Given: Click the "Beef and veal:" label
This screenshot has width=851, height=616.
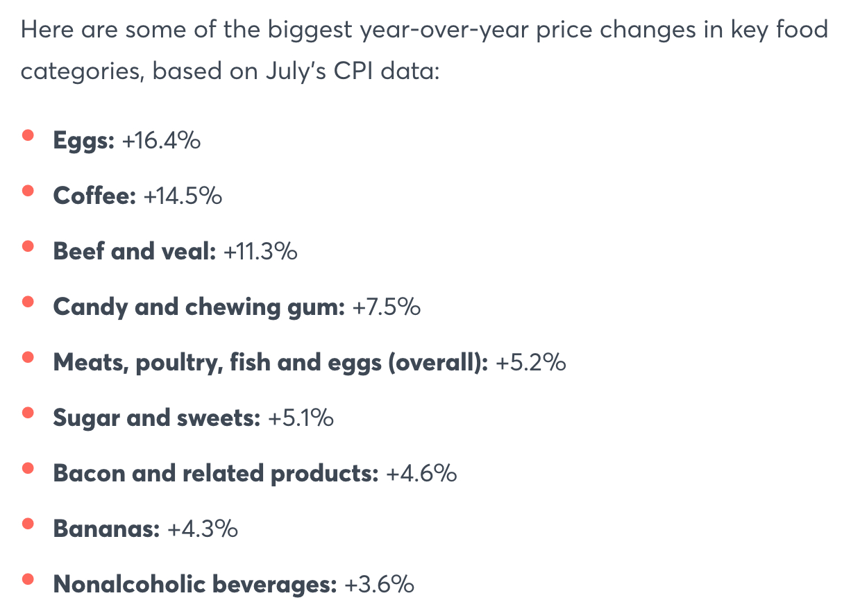Looking at the screenshot, I should [x=135, y=252].
